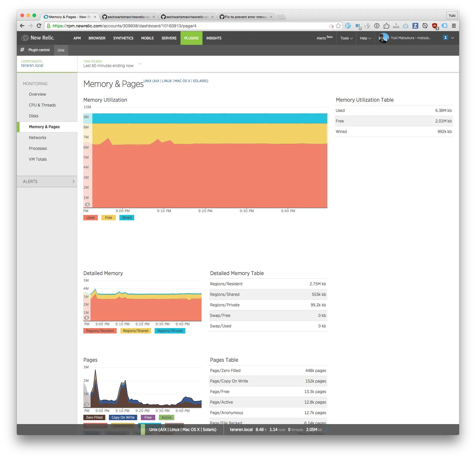Viewport: 476px width, 459px height.
Task: Toggle the Free series in Memory Utilization legend
Action: pos(109,218)
